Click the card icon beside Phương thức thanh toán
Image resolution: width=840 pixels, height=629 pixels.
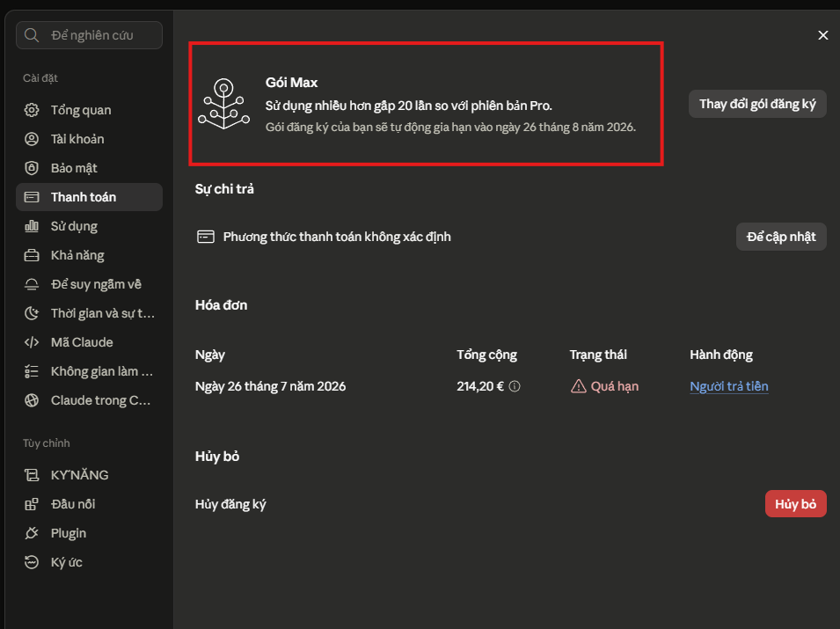click(x=206, y=237)
